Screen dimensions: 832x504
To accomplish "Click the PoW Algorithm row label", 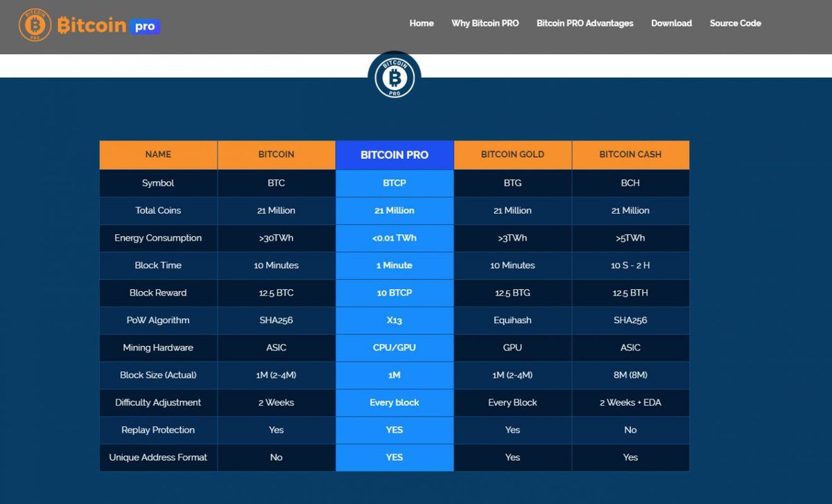I will (158, 320).
